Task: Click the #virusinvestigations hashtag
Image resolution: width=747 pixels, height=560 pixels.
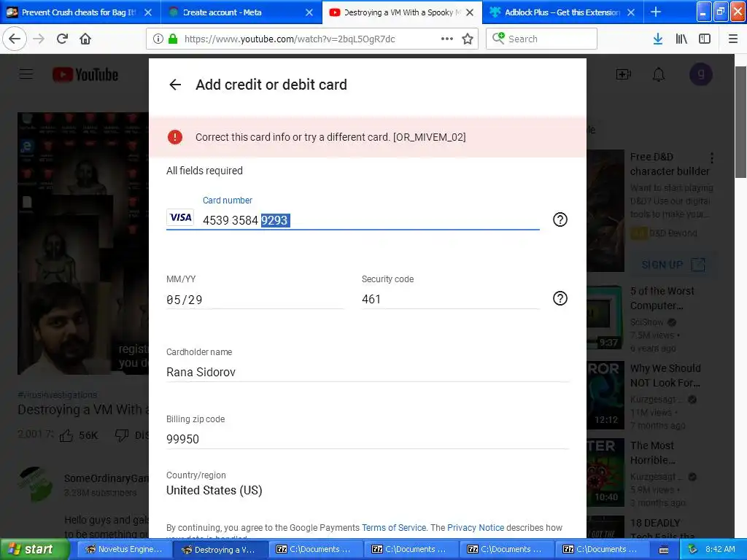Action: pos(57,394)
